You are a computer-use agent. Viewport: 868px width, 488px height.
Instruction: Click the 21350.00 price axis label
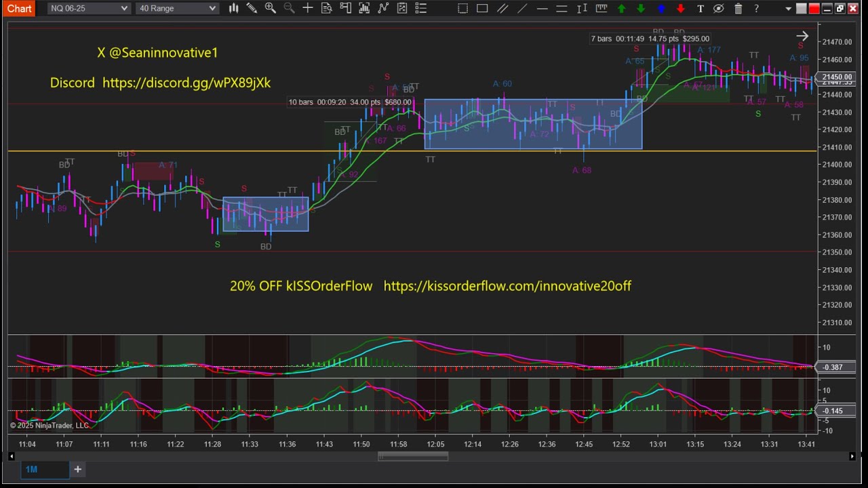838,252
